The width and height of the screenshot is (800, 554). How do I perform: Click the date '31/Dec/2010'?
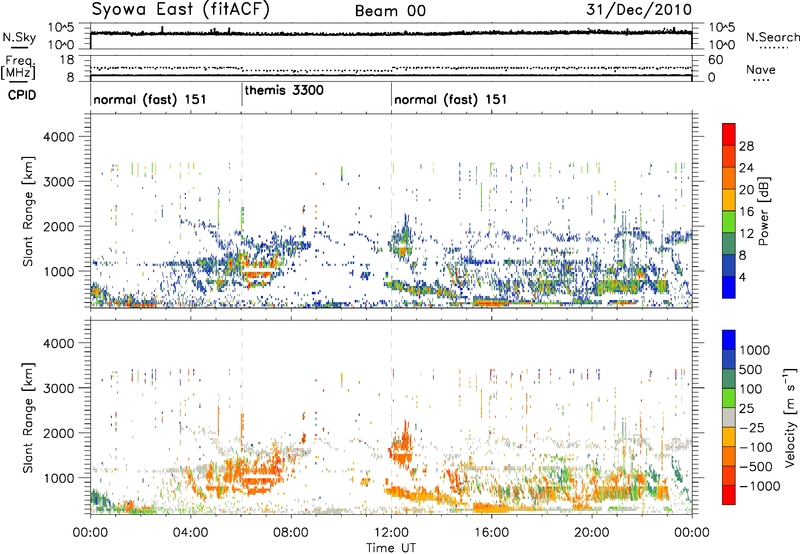point(639,9)
